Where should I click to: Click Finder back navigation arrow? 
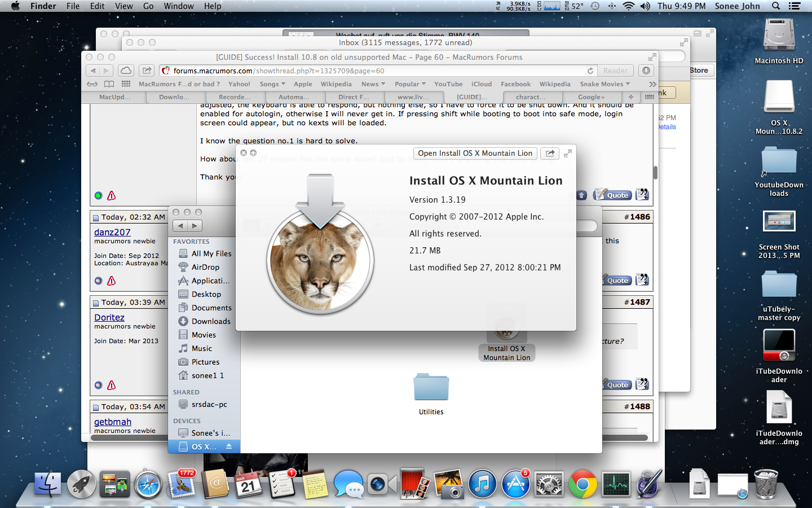180,226
